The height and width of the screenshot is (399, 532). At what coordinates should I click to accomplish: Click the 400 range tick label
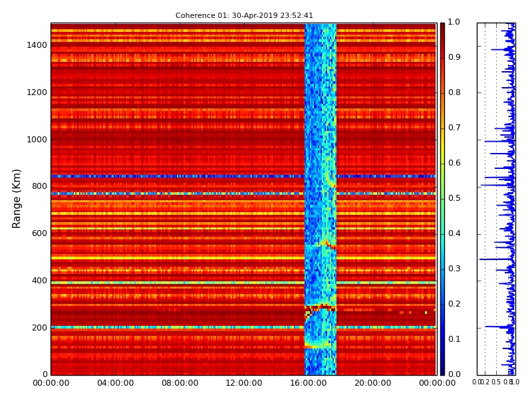39,281
